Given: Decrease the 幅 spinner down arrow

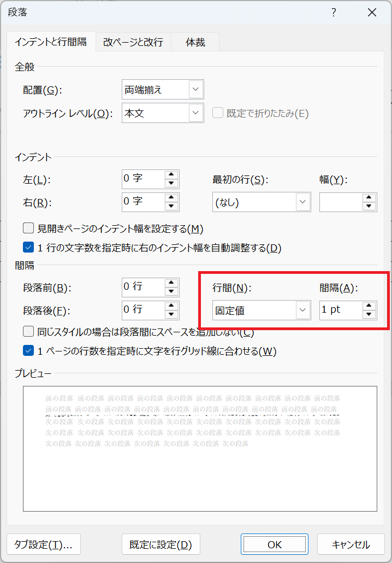Looking at the screenshot, I should pos(369,207).
